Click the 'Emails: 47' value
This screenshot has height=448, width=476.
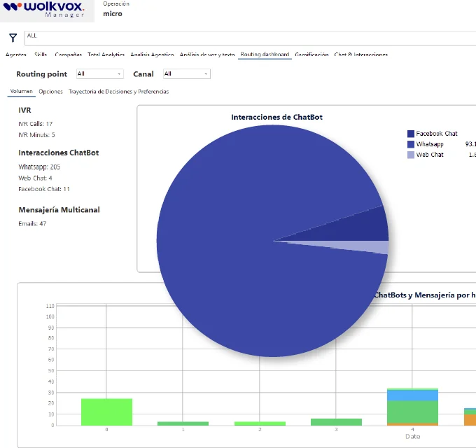(x=32, y=224)
